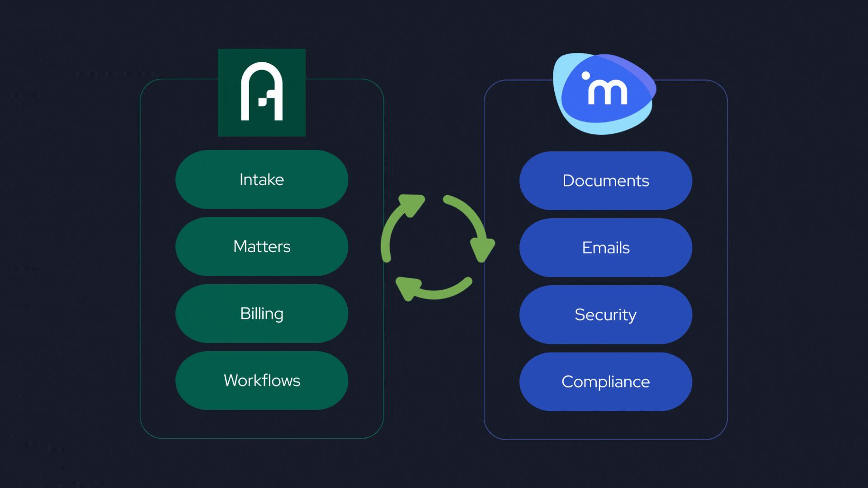Viewport: 868px width, 488px height.
Task: Open the Documents pill on the right
Action: [606, 180]
